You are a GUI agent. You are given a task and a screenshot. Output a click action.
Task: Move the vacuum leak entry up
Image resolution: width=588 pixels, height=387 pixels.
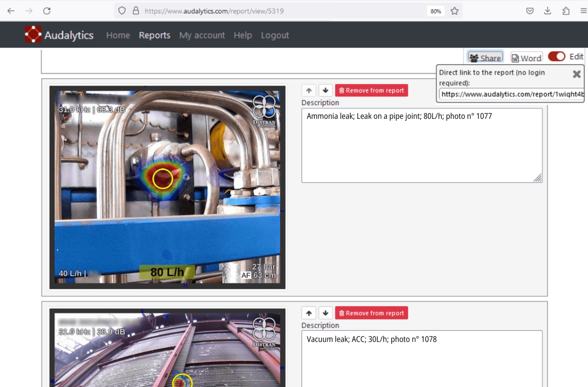pos(309,313)
